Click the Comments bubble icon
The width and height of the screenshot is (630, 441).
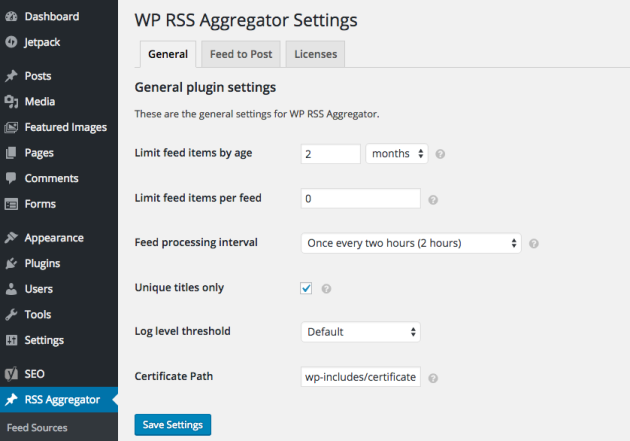pos(11,178)
